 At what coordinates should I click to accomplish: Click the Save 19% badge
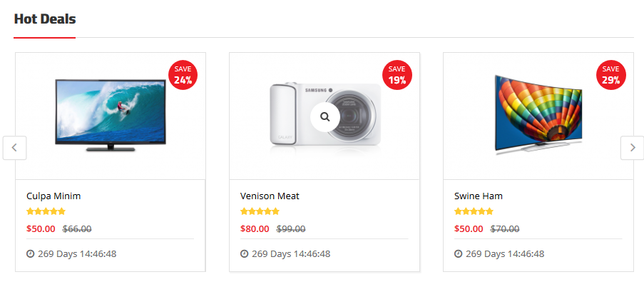coord(397,76)
